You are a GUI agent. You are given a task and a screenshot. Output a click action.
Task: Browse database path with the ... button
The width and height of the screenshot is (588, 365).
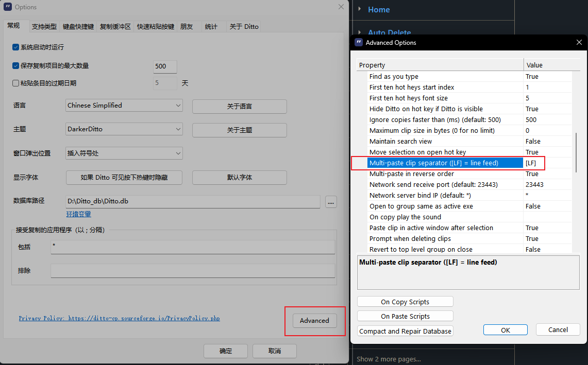point(331,202)
